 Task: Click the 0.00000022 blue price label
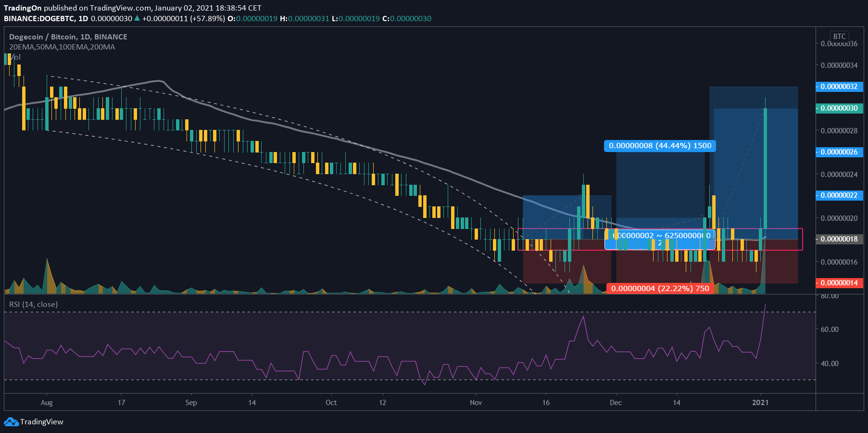click(839, 195)
